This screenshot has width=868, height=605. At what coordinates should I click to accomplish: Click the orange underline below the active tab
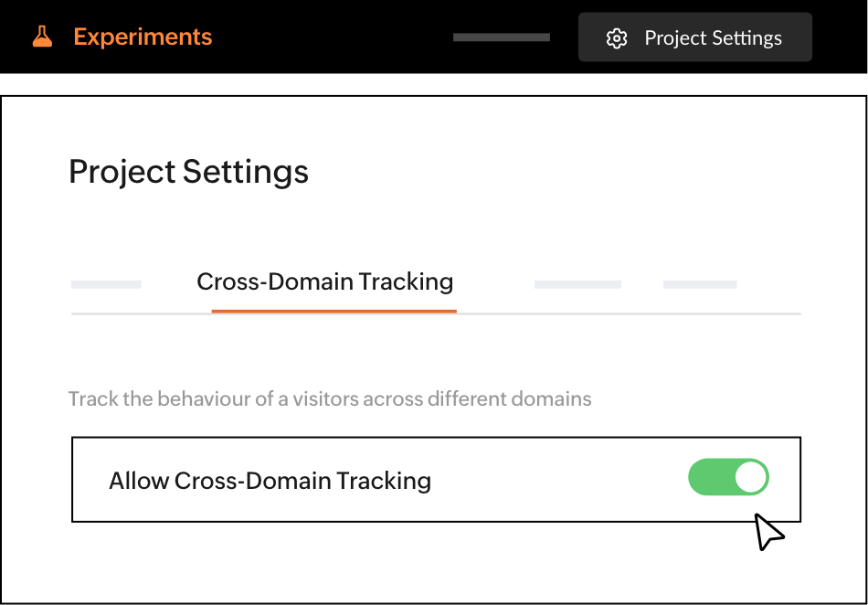click(x=333, y=311)
